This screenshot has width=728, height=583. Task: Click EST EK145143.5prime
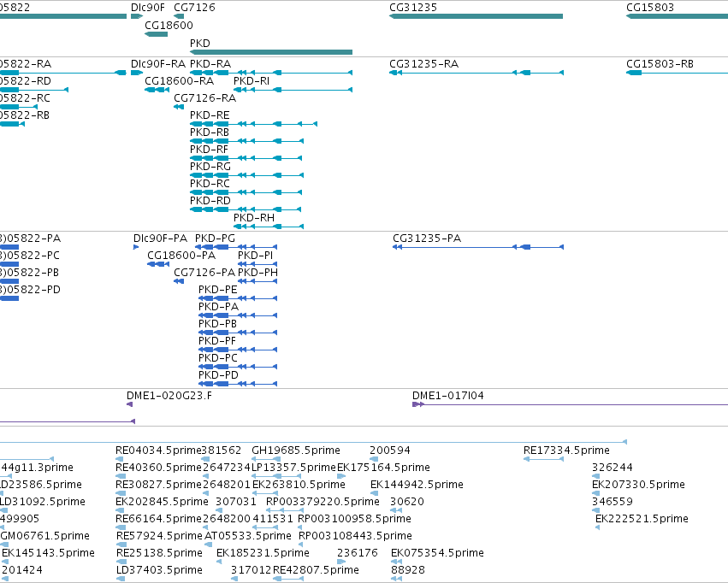(6, 562)
